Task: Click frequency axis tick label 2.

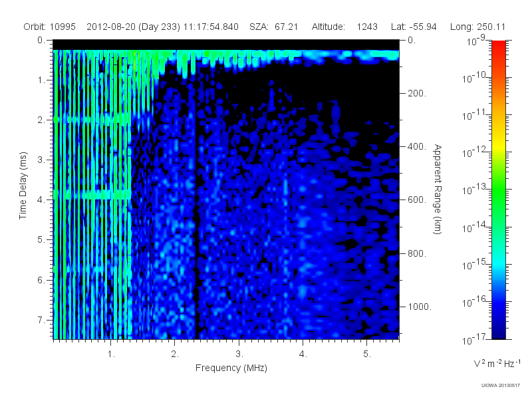Action: tap(175, 354)
